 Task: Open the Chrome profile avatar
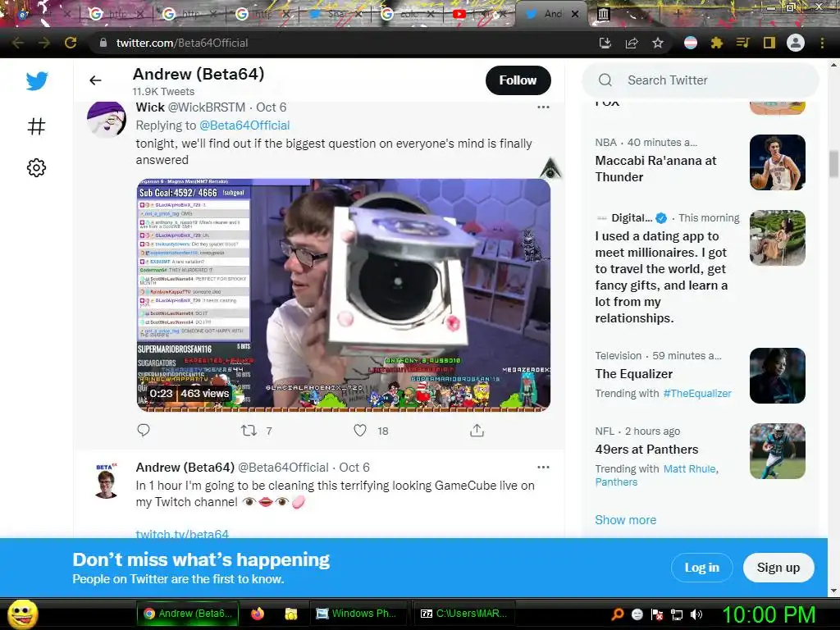click(x=796, y=43)
